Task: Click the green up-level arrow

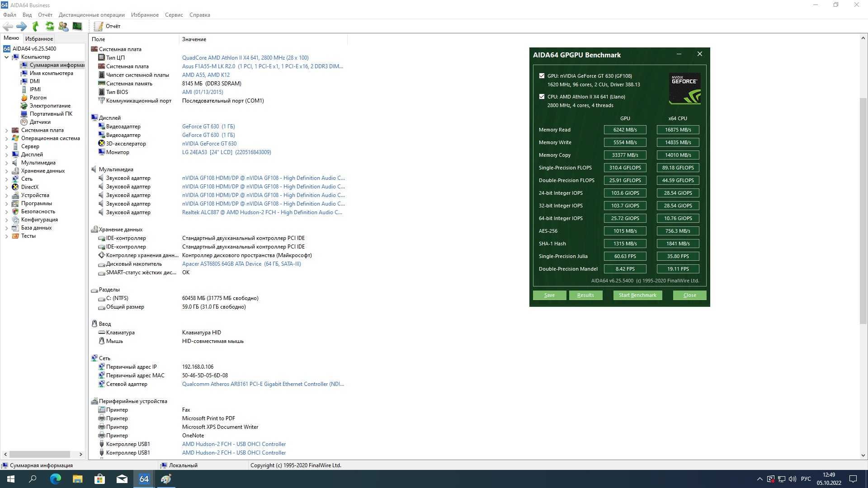Action: (x=35, y=26)
